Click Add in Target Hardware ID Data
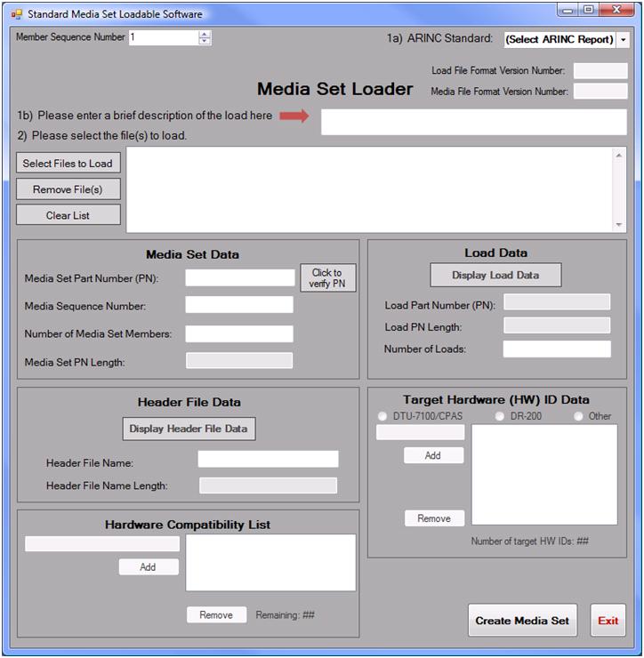This screenshot has height=658, width=644. (x=434, y=455)
